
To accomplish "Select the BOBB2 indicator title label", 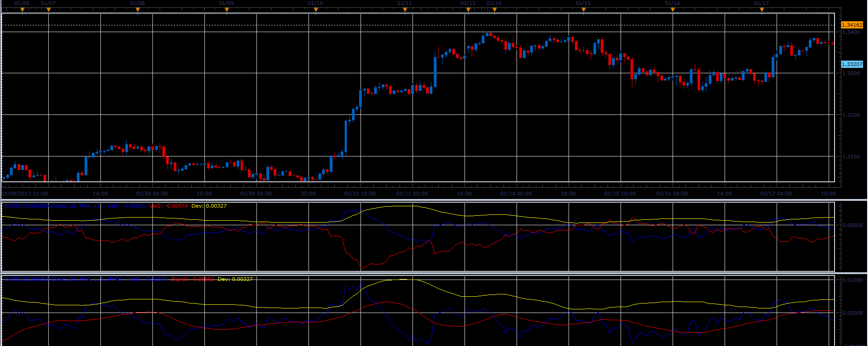I will [x=63, y=279].
